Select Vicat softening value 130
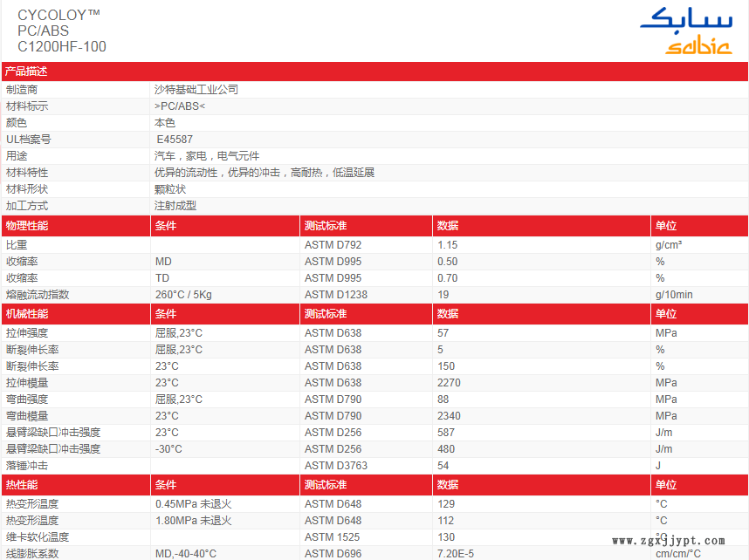This screenshot has height=560, width=749. click(446, 537)
